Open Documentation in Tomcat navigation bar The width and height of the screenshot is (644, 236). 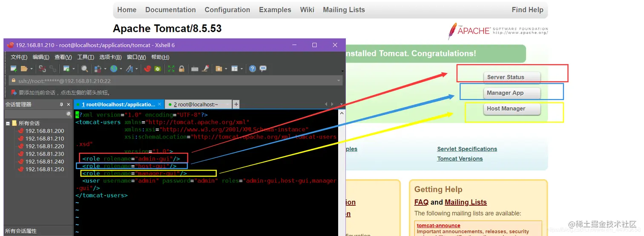(170, 10)
